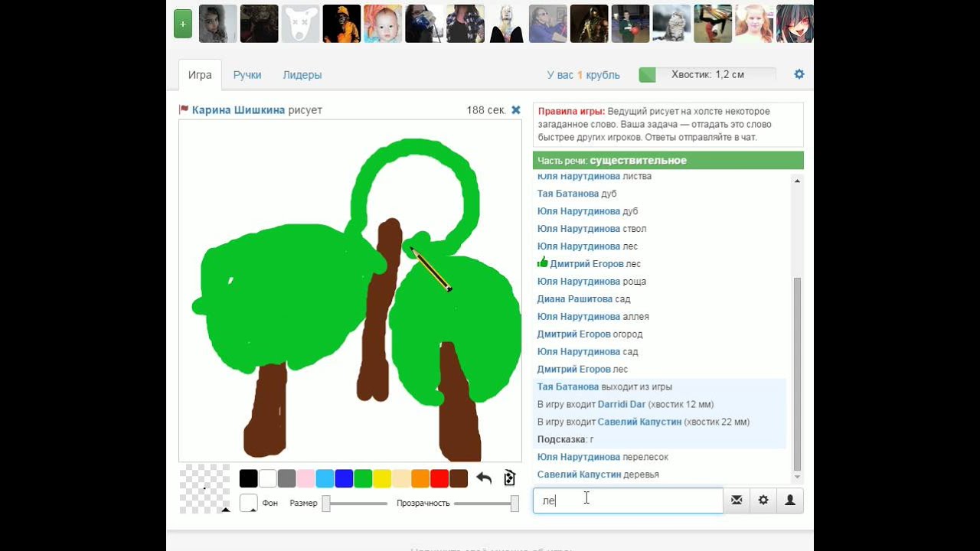The image size is (980, 551).
Task: Click Юля Нарутдинова beside 'перелесок'
Action: pyautogui.click(x=579, y=457)
